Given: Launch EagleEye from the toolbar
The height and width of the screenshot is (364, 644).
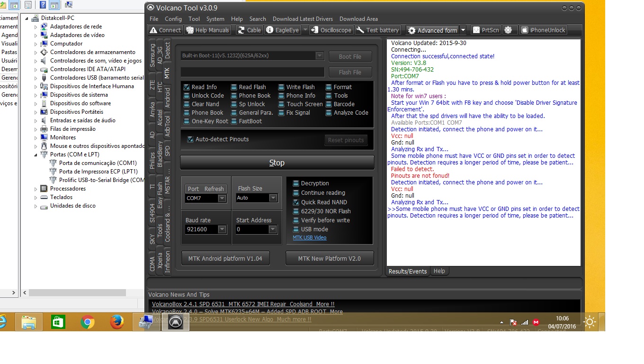Looking at the screenshot, I should [x=283, y=30].
